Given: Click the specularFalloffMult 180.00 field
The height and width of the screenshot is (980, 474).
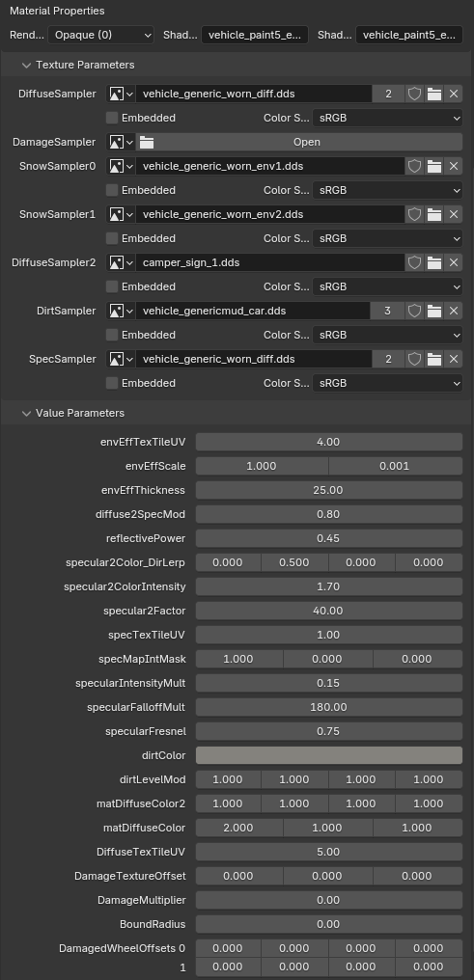Looking at the screenshot, I should pyautogui.click(x=329, y=707).
